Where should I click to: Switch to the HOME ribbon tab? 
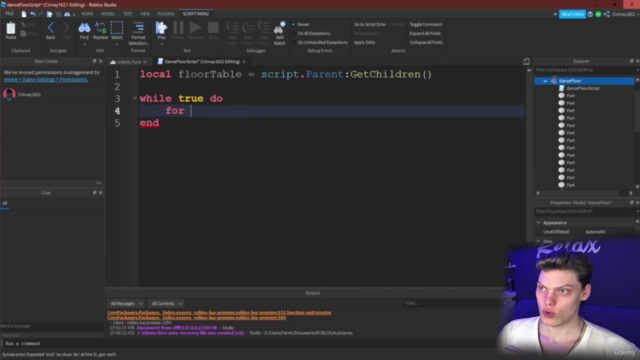tap(87, 14)
